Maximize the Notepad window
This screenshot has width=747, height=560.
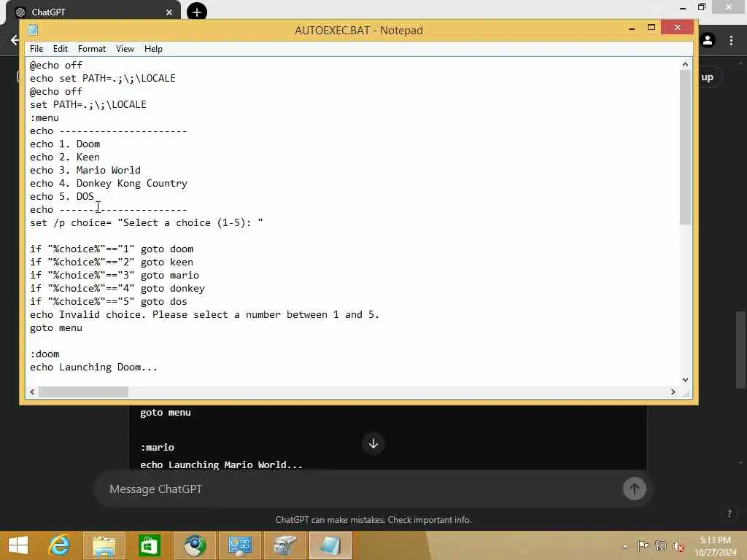point(651,28)
